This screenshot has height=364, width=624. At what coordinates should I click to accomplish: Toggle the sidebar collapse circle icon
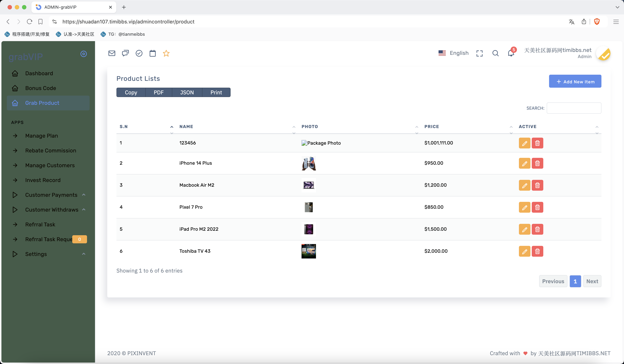(x=84, y=54)
